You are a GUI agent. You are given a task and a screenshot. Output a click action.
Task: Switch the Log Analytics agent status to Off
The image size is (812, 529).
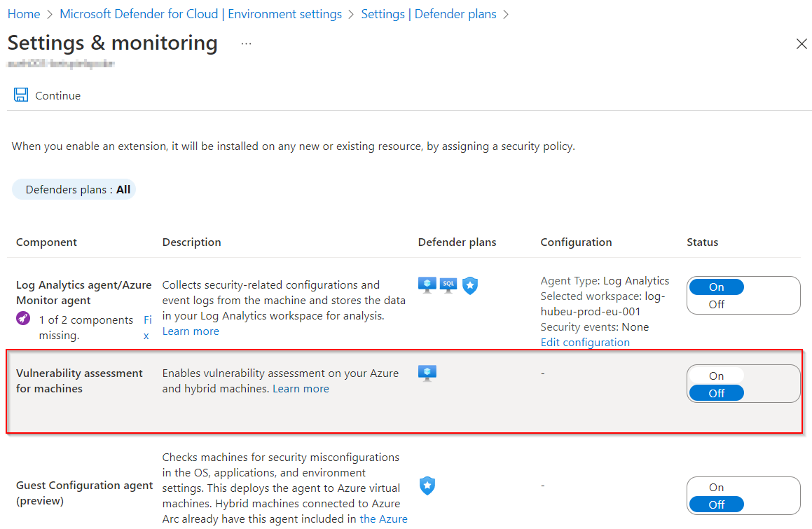716,304
